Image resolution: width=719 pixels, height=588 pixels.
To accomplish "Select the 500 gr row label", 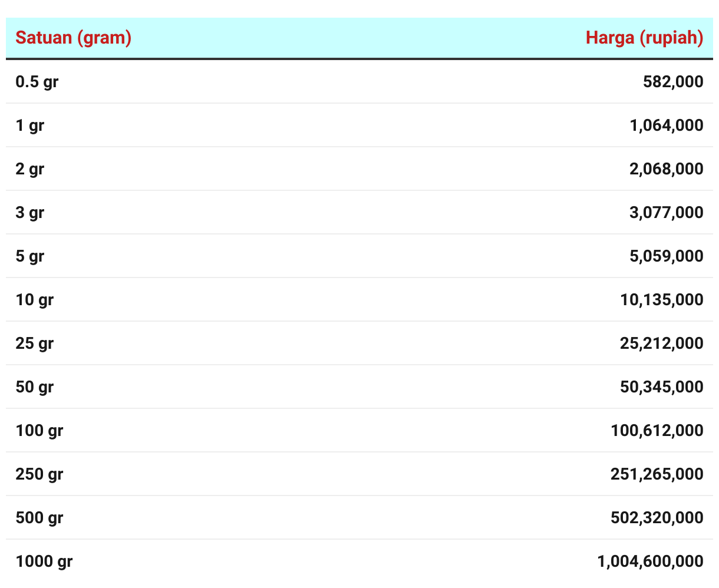I will tap(39, 518).
